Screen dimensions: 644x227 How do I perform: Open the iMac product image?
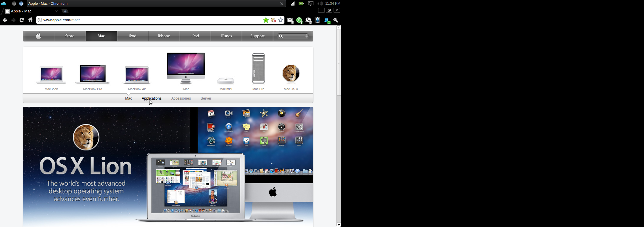pos(186,68)
